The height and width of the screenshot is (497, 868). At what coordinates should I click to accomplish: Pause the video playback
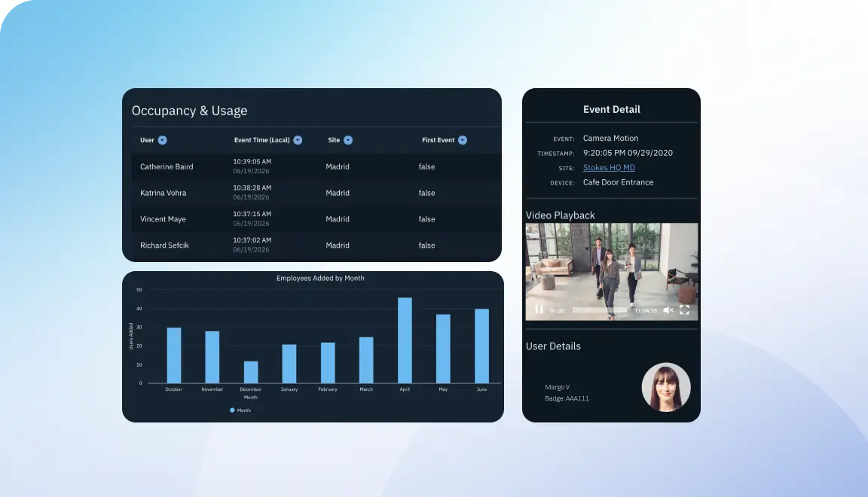tap(539, 309)
